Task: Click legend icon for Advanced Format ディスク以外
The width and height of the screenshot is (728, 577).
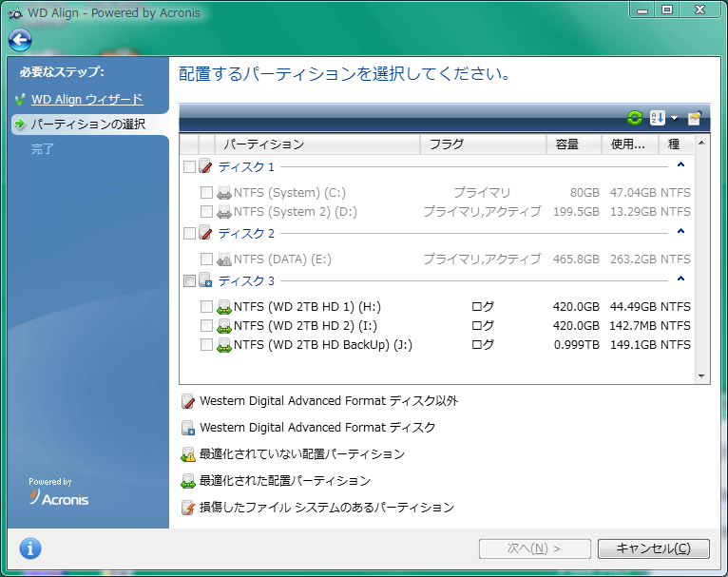Action: tap(188, 401)
